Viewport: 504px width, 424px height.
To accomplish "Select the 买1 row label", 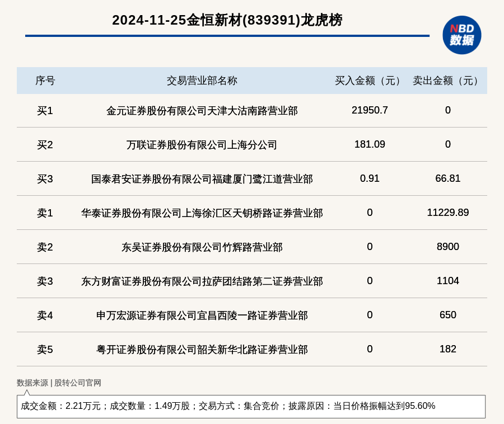I will 45,111.
